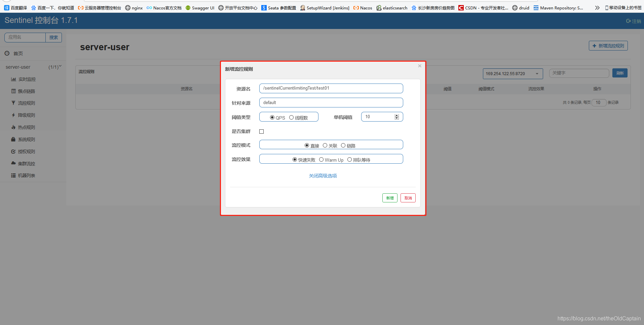Select the QPS threshold type radio

[x=272, y=118]
